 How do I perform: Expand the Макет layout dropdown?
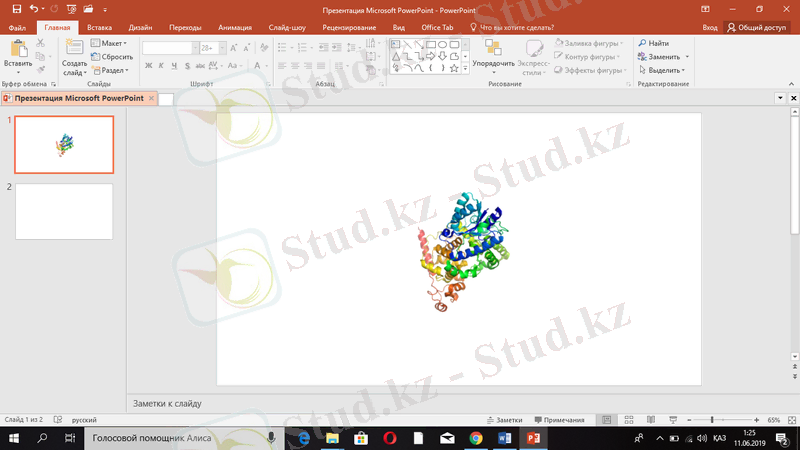click(x=110, y=44)
